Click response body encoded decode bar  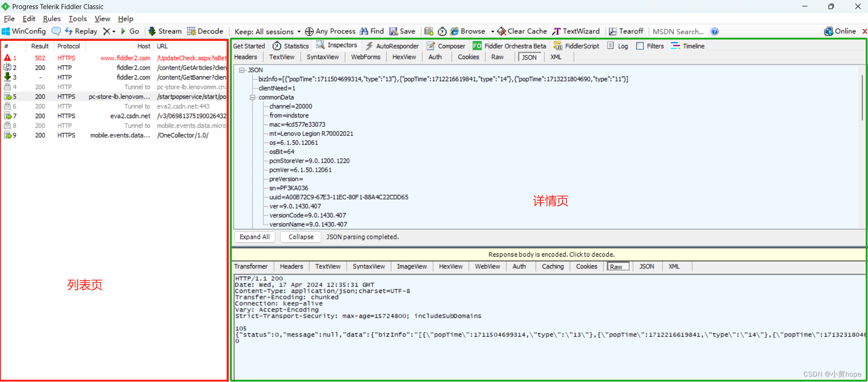pyautogui.click(x=549, y=254)
